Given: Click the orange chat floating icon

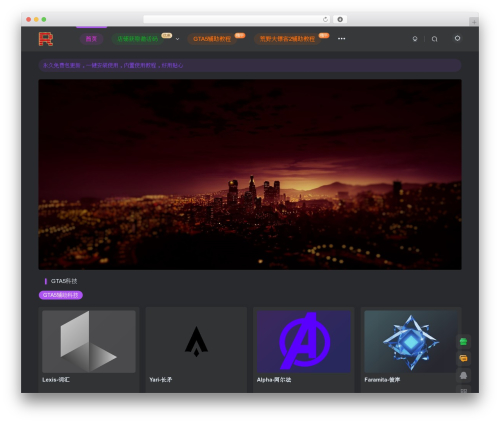Looking at the screenshot, I should (x=463, y=359).
